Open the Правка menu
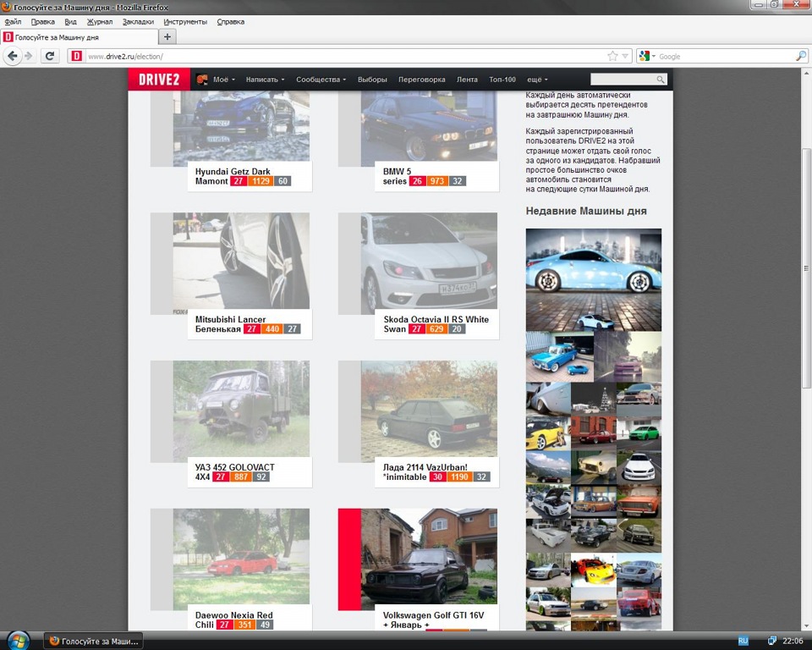 (x=42, y=22)
